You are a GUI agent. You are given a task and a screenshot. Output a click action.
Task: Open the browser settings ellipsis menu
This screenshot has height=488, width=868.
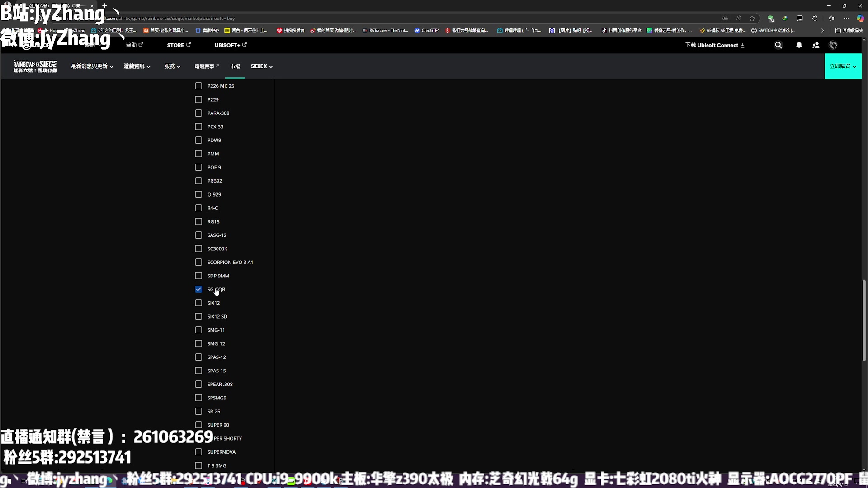click(846, 19)
